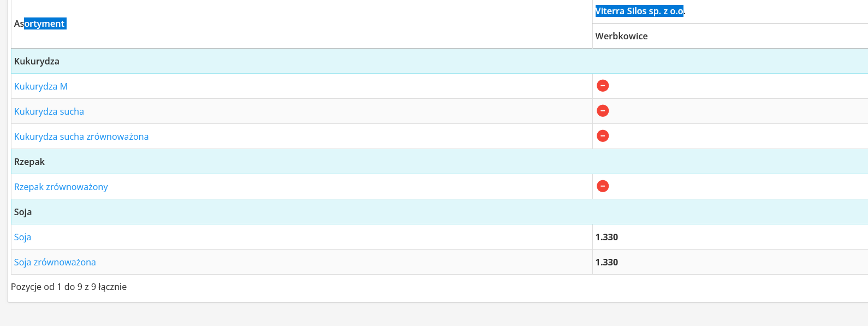
Task: Click the 1.330 price in Soja row
Action: tap(607, 237)
